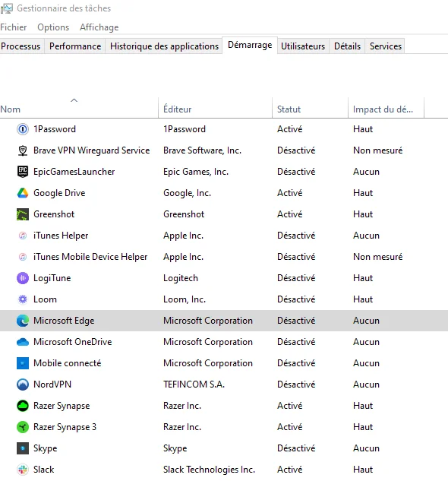Sort by the Nom column header
This screenshot has height=481, width=448.
coord(79,108)
